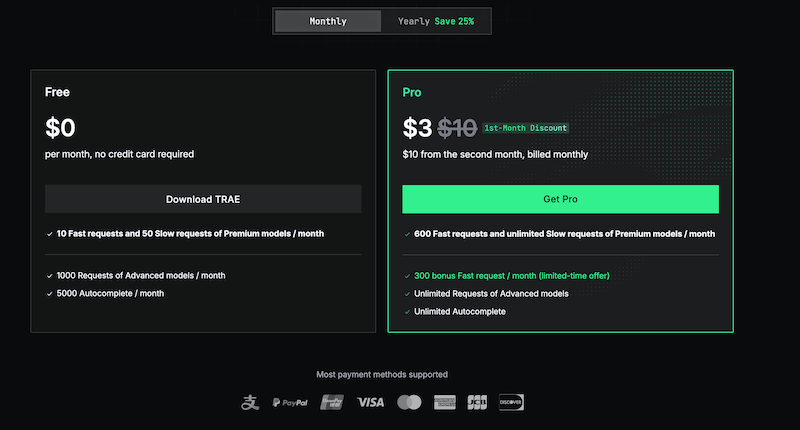Click the Alipay payment icon
The width and height of the screenshot is (800, 430).
250,402
